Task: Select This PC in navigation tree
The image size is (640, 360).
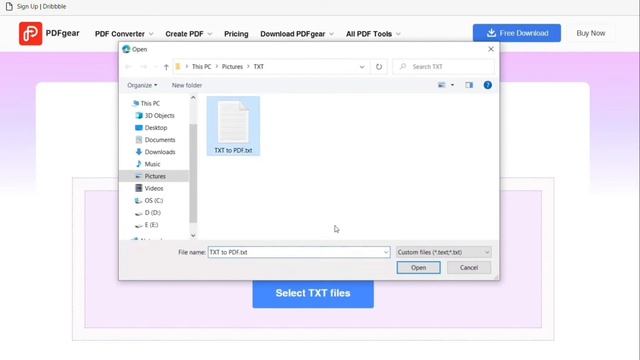Action: click(x=146, y=103)
